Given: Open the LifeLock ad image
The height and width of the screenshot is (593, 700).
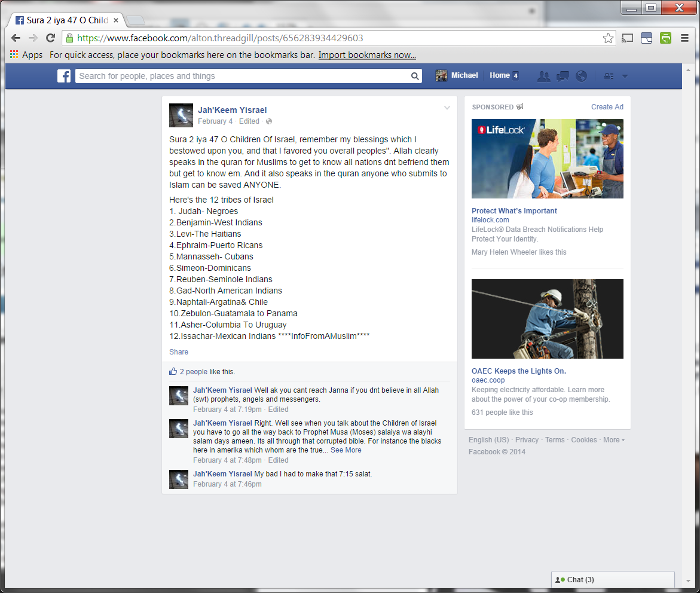Looking at the screenshot, I should click(x=548, y=158).
